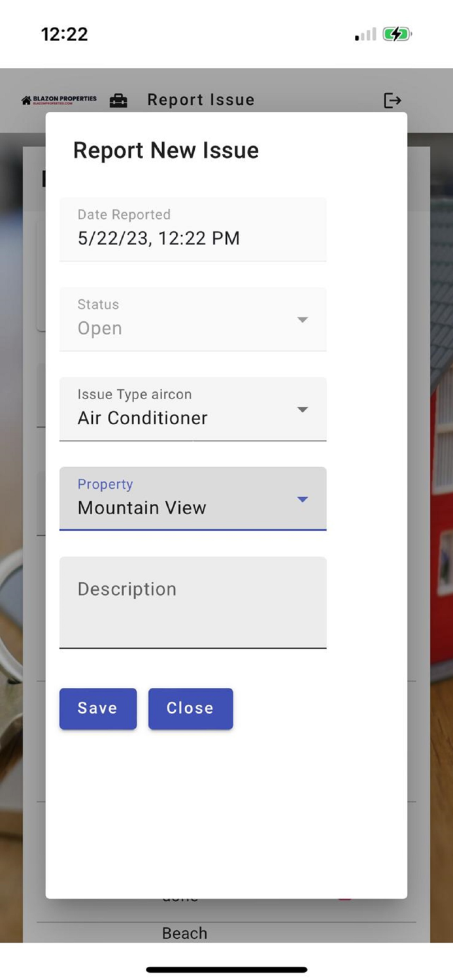The height and width of the screenshot is (980, 453).
Task: Tap the cellular signal bars icon
Action: click(365, 35)
